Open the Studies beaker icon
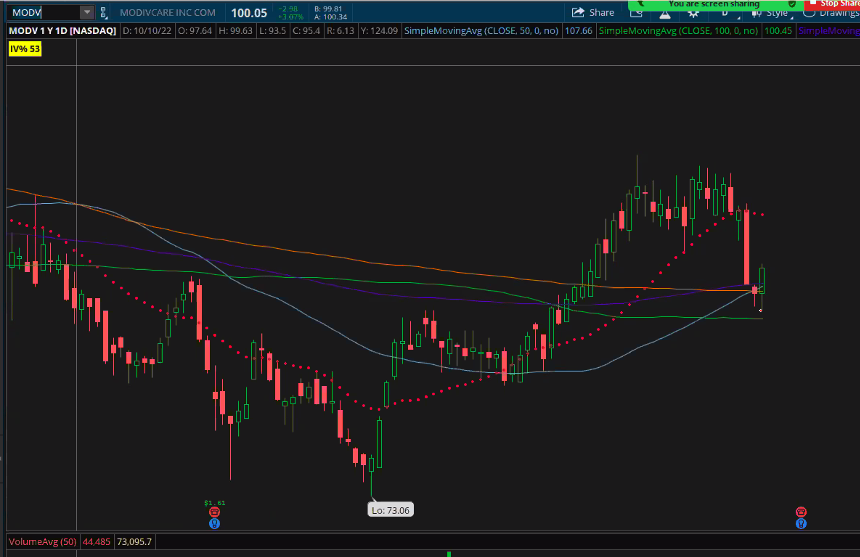The height and width of the screenshot is (557, 860). click(x=665, y=14)
